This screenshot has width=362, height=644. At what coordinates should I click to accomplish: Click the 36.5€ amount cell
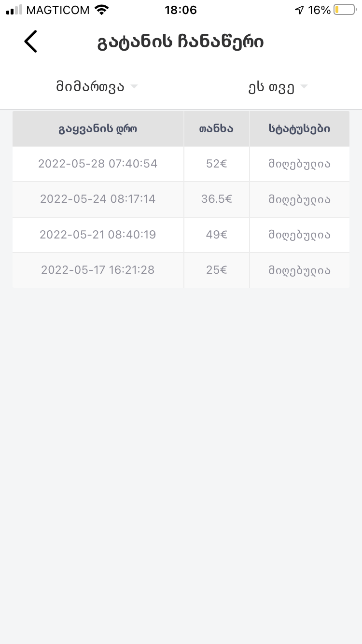click(216, 199)
